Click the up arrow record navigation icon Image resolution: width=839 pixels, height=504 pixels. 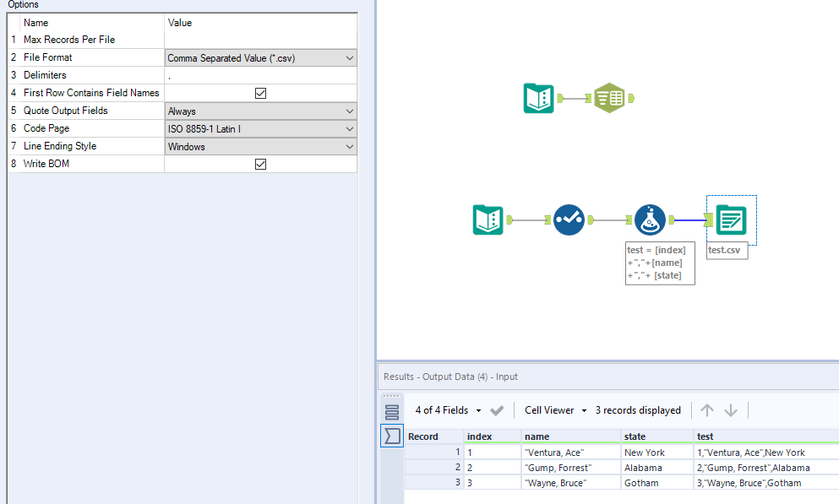(706, 410)
